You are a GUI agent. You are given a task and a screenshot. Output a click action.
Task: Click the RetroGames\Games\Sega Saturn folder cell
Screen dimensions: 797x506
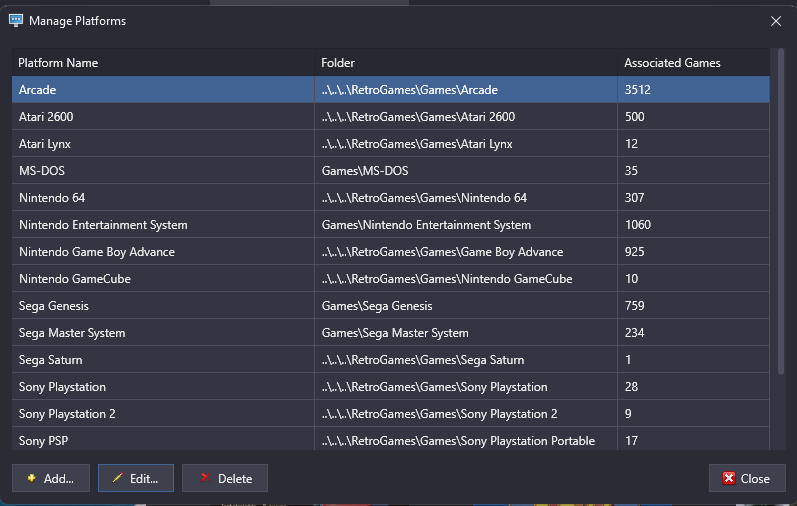(x=466, y=359)
